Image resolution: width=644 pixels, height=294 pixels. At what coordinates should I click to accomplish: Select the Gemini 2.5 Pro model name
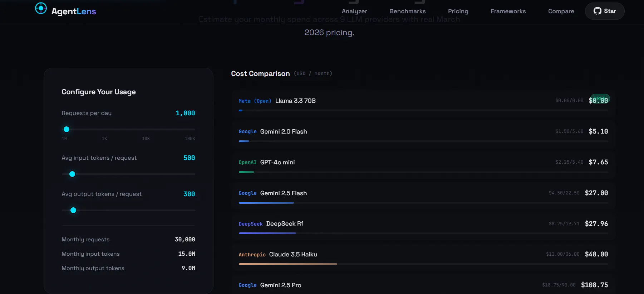(x=281, y=285)
